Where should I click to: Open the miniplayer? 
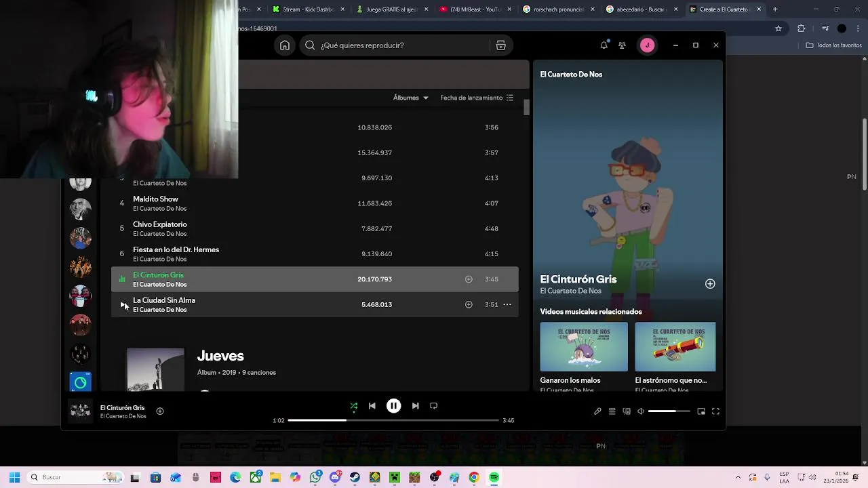[x=701, y=411]
